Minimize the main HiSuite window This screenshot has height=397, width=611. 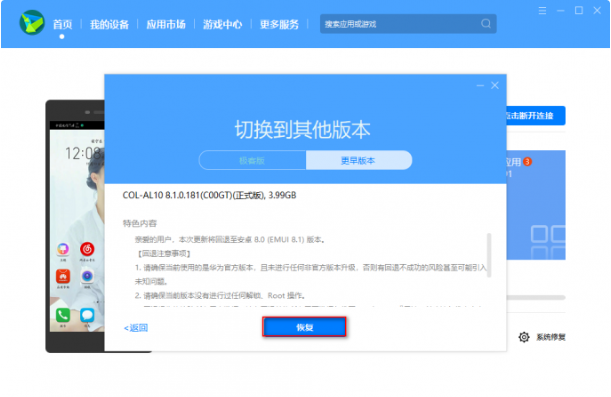tap(560, 11)
